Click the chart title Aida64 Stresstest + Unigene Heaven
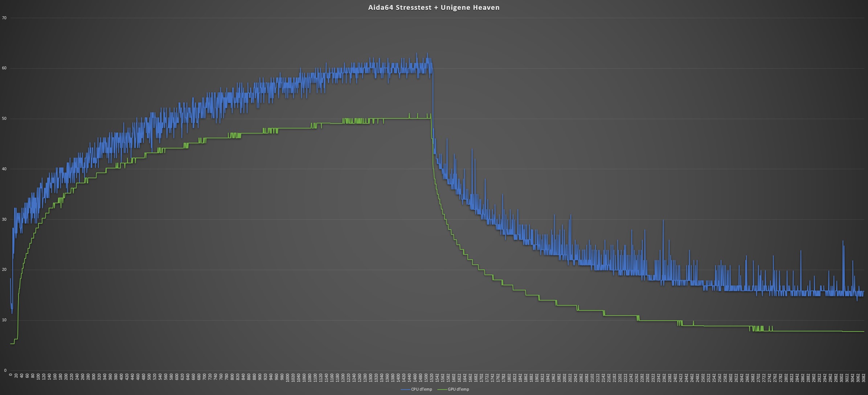The height and width of the screenshot is (395, 868). pos(434,7)
